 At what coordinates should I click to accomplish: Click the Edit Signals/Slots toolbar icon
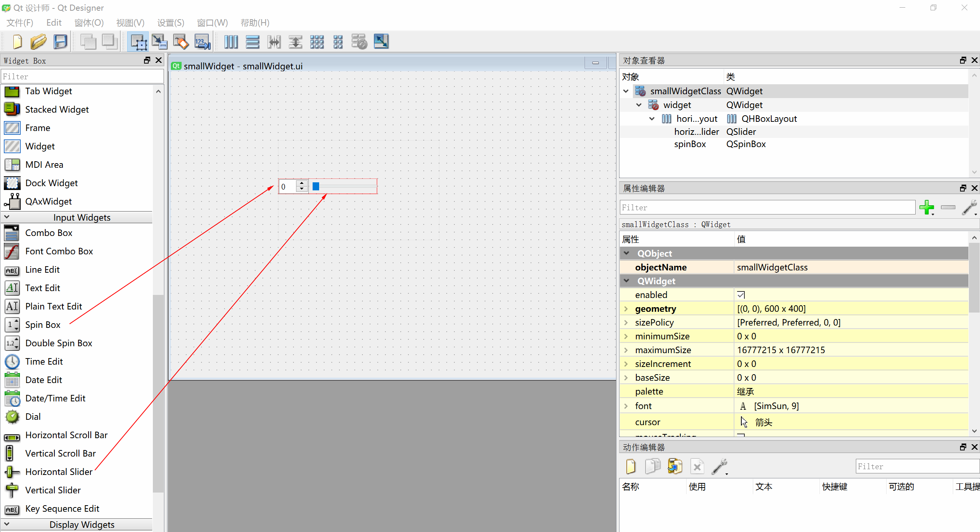click(159, 42)
